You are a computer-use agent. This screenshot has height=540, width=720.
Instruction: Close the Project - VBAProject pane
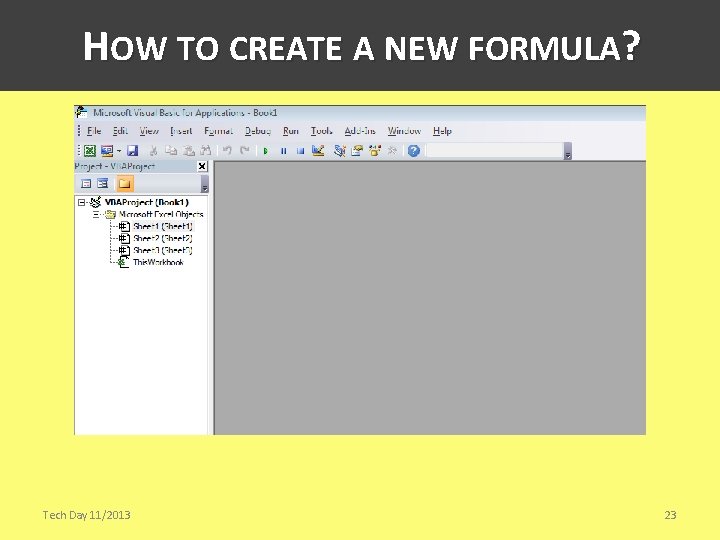202,166
